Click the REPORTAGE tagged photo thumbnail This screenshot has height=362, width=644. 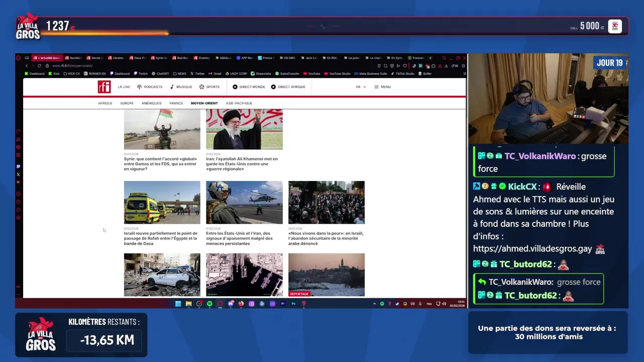(x=327, y=275)
